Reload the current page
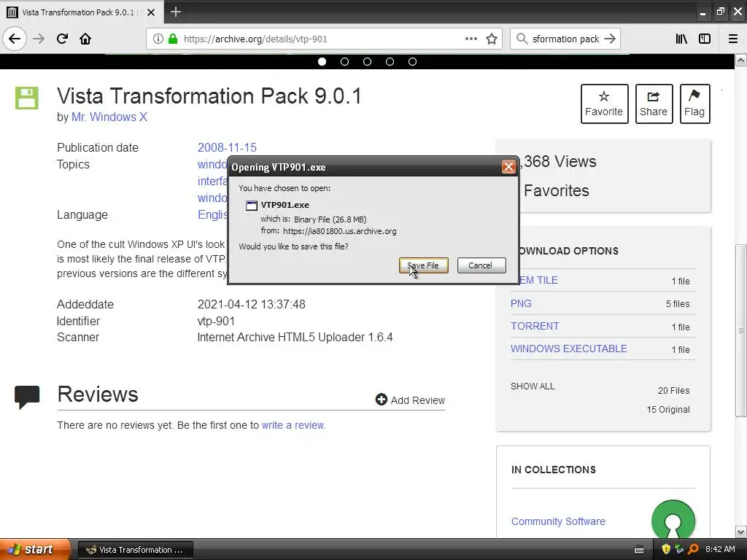747x560 pixels. (x=62, y=39)
